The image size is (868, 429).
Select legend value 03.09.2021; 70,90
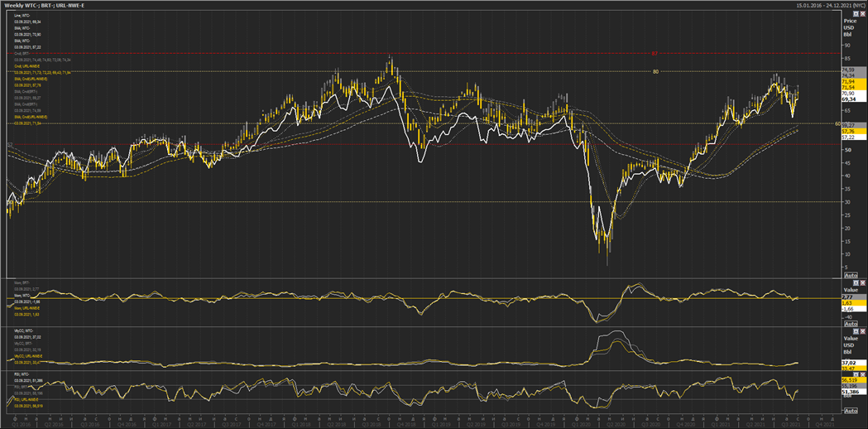(x=27, y=34)
